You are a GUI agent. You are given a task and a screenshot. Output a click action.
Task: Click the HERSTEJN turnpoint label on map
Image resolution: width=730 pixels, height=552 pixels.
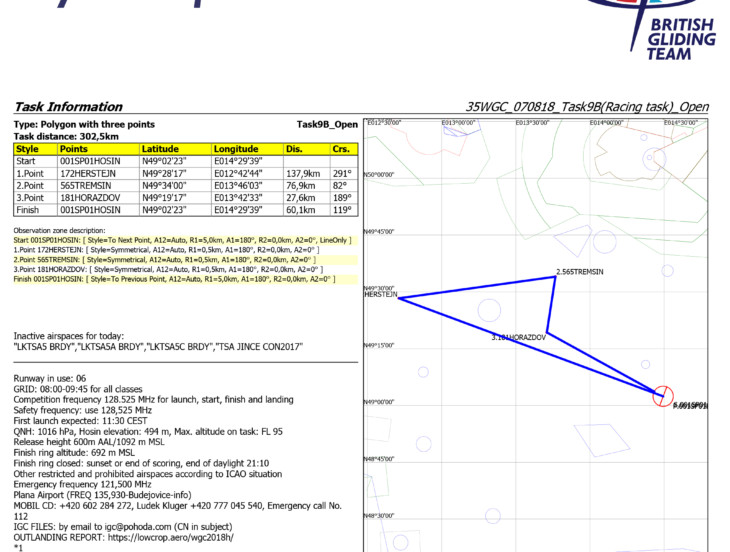pyautogui.click(x=382, y=295)
